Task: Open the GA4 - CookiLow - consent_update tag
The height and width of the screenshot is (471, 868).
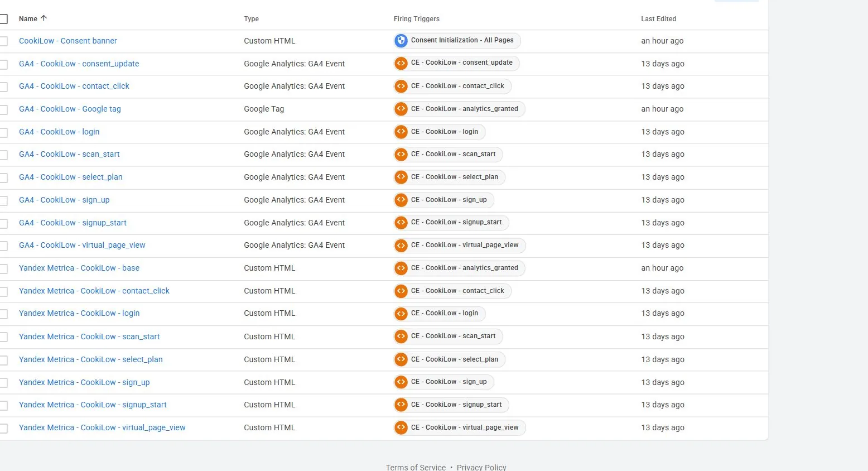Action: coord(79,64)
